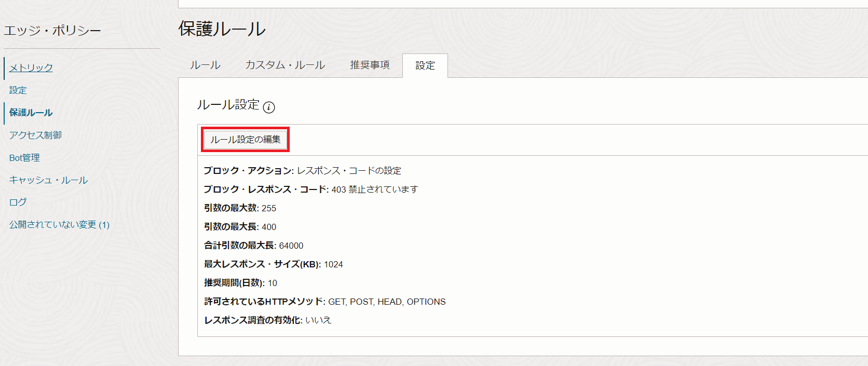
Task: Switch to the ルール tab
Action: point(205,65)
